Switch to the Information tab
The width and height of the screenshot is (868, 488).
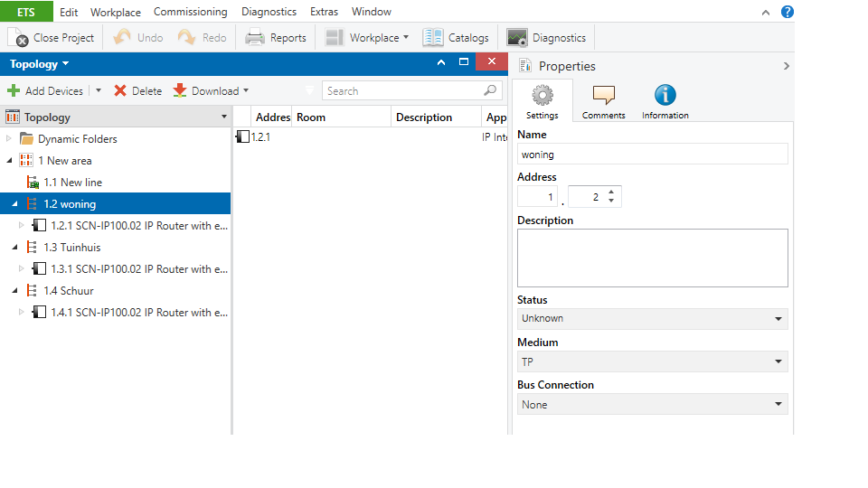click(665, 101)
